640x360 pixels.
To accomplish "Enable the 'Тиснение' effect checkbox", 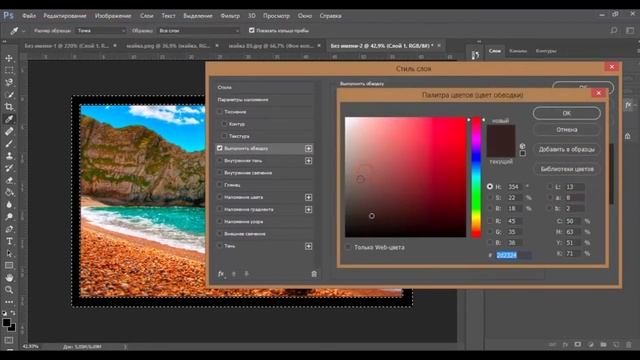I will (220, 111).
